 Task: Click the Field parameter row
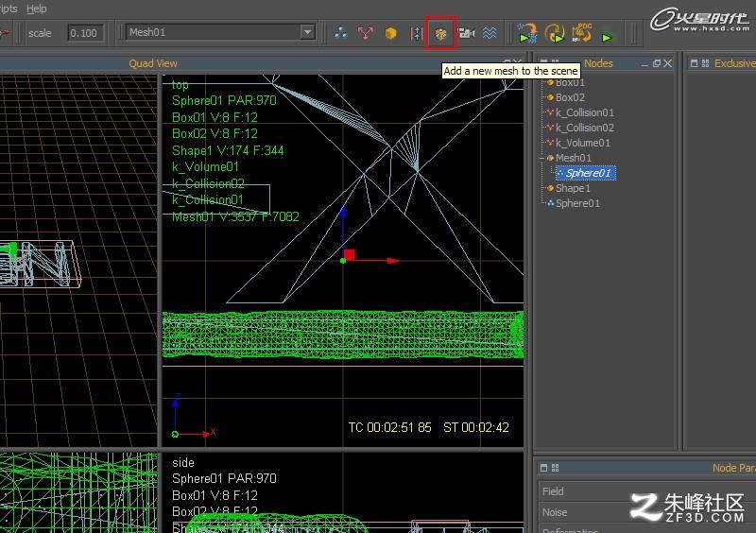[x=646, y=491]
